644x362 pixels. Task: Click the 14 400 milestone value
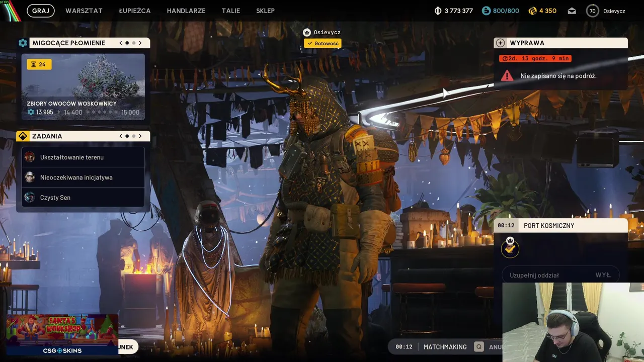click(x=73, y=112)
